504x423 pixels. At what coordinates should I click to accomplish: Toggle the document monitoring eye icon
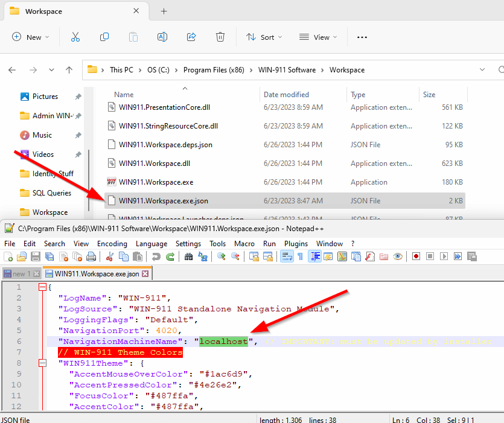(x=398, y=256)
